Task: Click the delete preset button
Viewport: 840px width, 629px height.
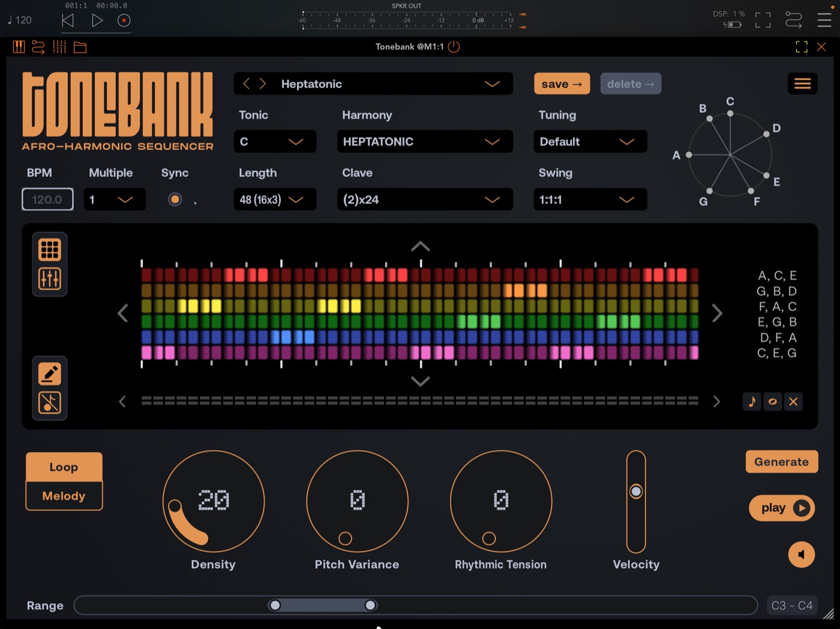Action: [x=631, y=84]
